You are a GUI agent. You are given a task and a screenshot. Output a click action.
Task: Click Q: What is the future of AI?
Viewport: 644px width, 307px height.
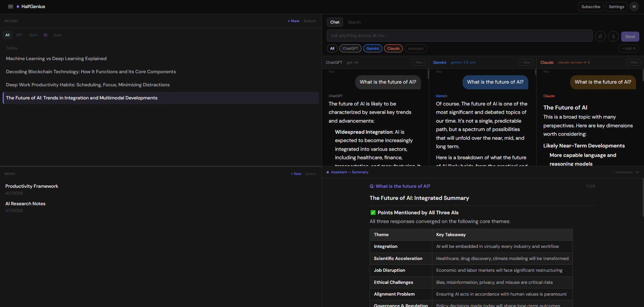point(400,186)
